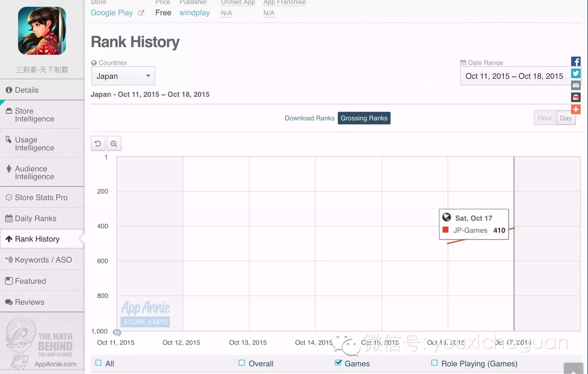Open the Japan countries dropdown
588x374 pixels.
[x=123, y=76]
